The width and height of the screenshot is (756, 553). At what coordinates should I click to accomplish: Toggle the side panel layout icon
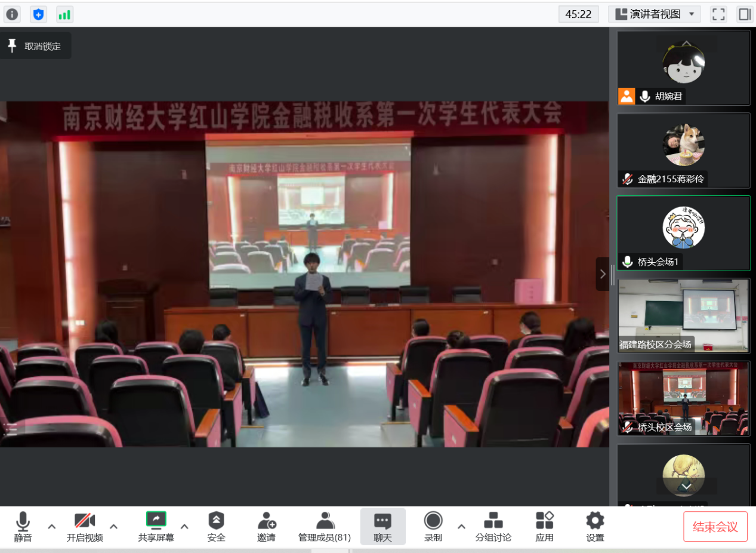coord(744,14)
